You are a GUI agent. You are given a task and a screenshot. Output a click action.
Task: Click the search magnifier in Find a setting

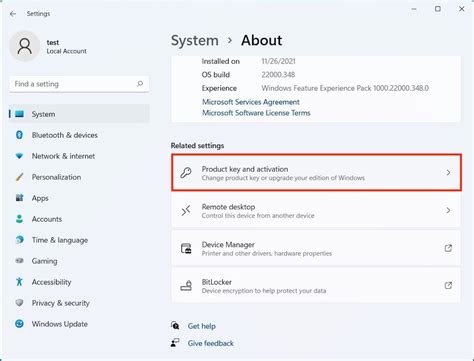[x=140, y=84]
